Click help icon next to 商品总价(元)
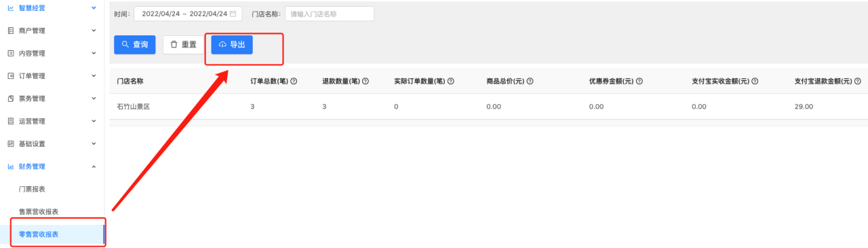868x248 pixels. (x=530, y=81)
